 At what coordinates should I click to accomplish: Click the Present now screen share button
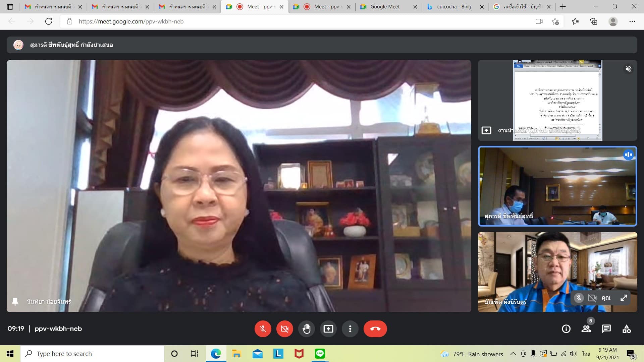[x=328, y=329]
